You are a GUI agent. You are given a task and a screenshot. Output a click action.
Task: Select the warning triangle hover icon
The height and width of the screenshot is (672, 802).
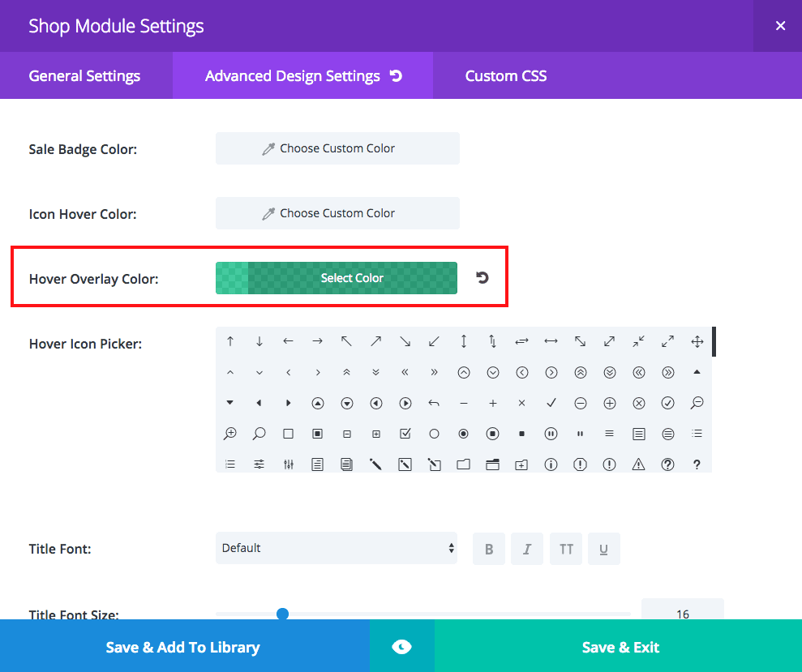point(638,464)
